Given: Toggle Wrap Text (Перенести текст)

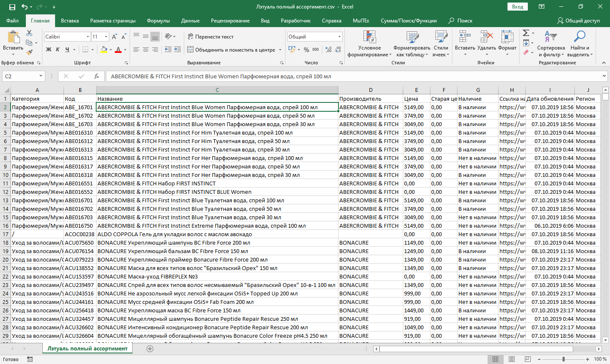Looking at the screenshot, I should point(210,37).
